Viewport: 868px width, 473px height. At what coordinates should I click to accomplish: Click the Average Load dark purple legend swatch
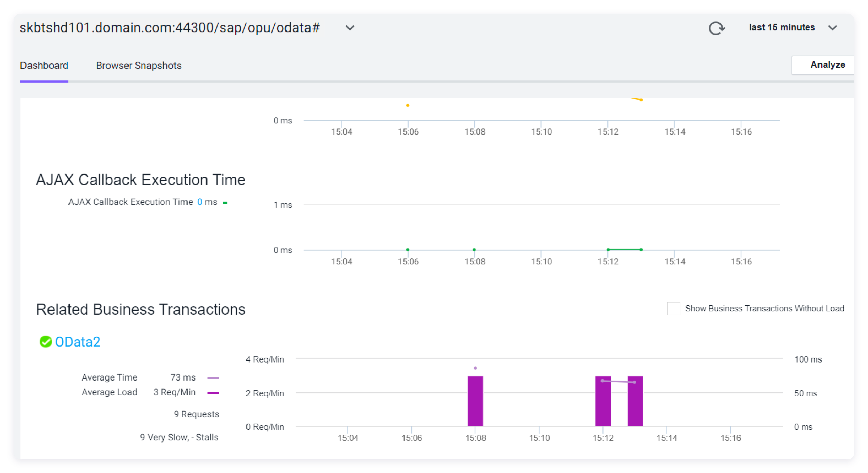tap(213, 393)
